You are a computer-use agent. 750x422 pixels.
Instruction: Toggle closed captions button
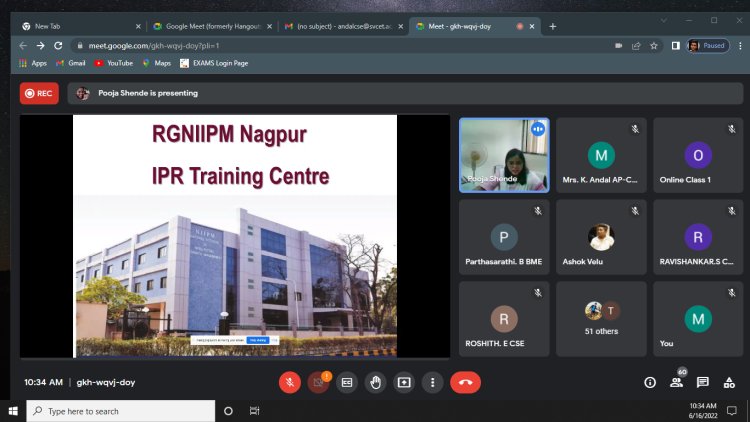pos(347,382)
